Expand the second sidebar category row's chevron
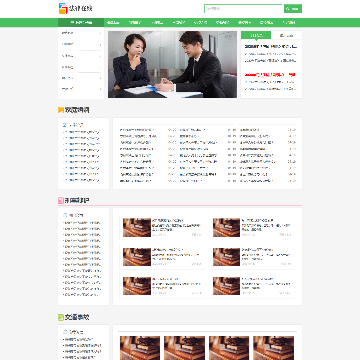Screen dimensions: 360x360 [x=100, y=44]
